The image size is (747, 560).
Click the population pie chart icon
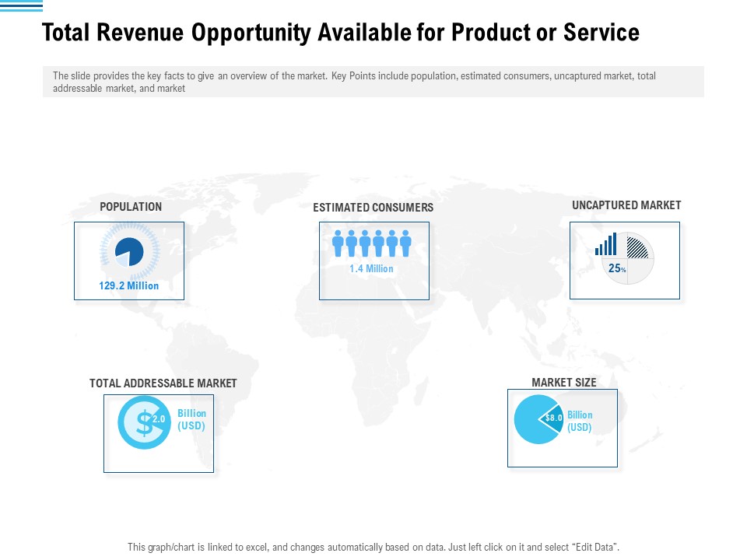(129, 252)
